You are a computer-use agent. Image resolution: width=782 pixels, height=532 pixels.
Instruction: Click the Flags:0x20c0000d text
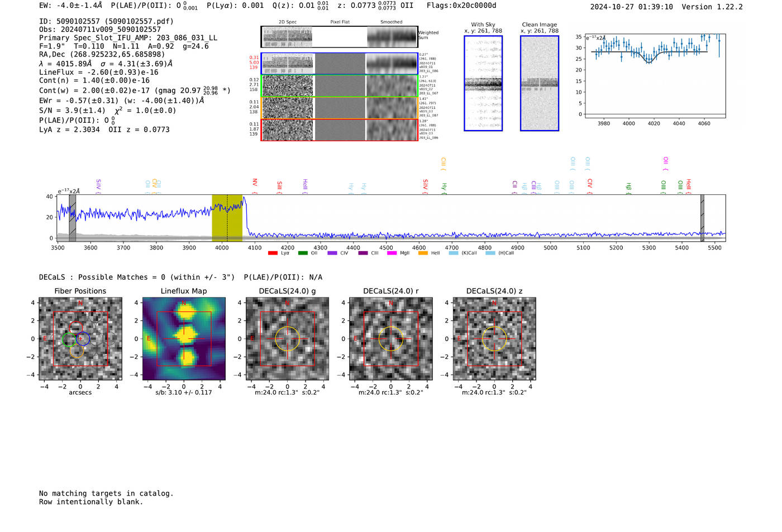(x=461, y=6)
